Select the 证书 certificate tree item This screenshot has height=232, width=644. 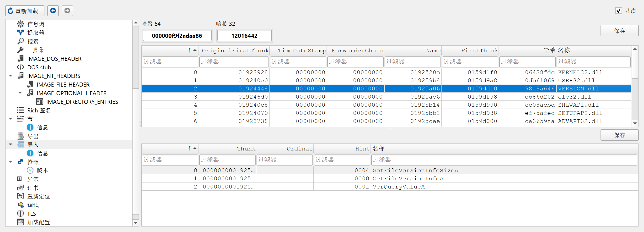[33, 188]
